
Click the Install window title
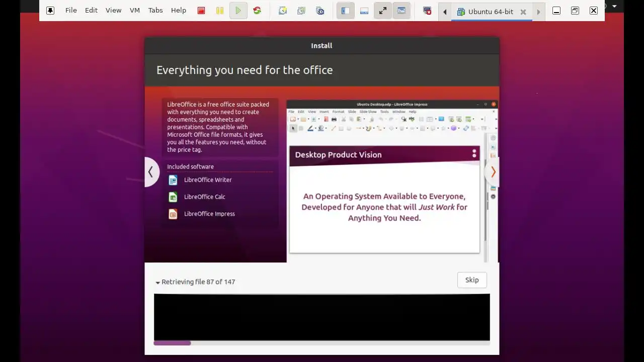321,45
